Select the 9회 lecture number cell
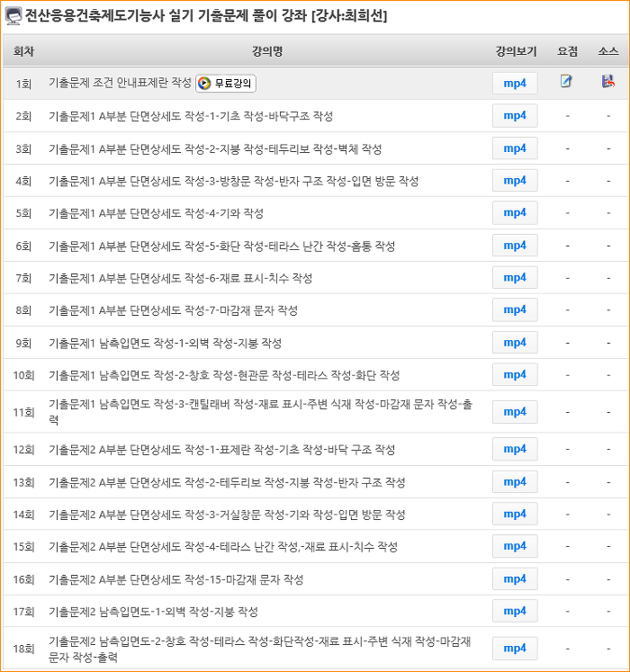This screenshot has width=630, height=672. click(x=23, y=344)
